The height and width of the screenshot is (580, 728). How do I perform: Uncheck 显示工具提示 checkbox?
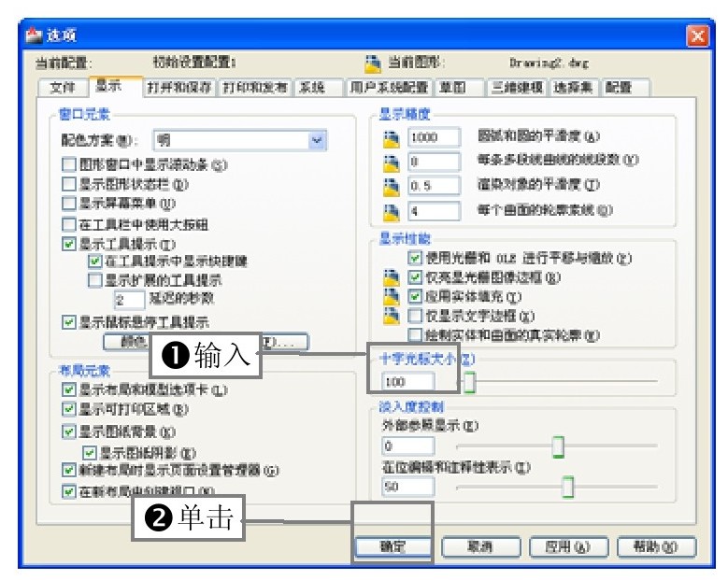(x=69, y=244)
